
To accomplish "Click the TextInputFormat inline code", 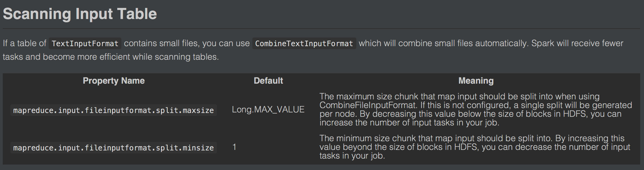I will tap(85, 43).
